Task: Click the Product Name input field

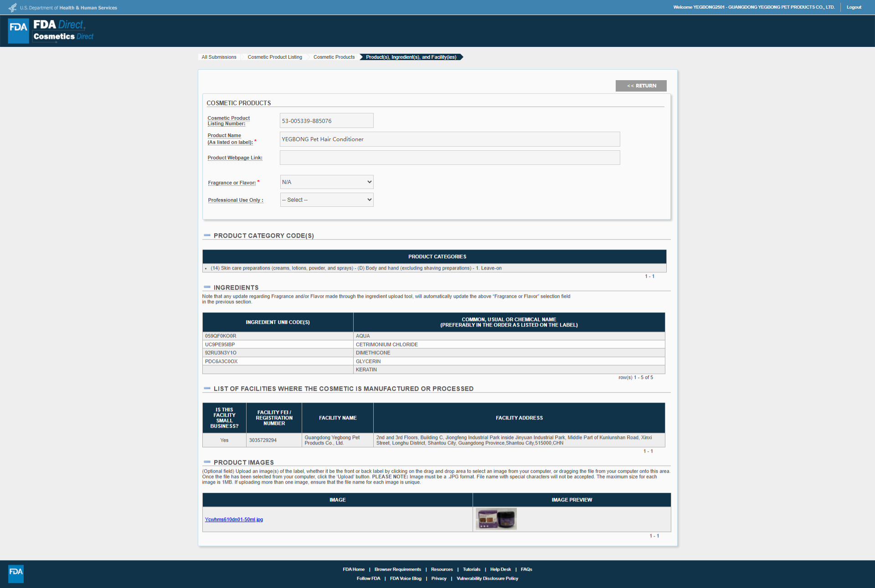Action: coord(450,139)
